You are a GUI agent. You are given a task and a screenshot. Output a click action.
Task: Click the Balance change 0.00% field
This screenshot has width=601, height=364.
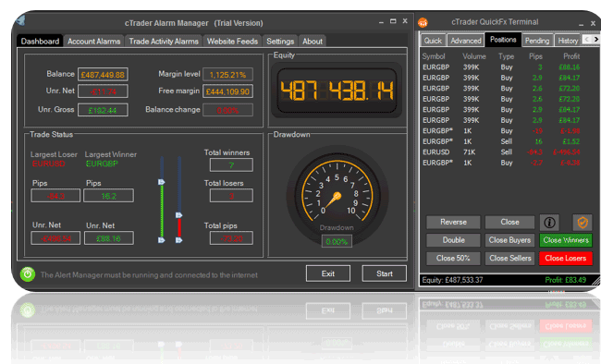click(227, 110)
